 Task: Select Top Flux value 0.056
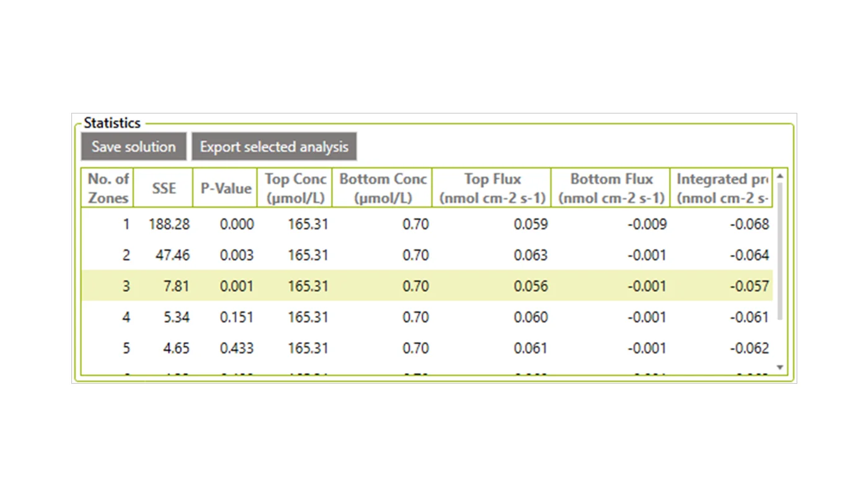pos(531,286)
